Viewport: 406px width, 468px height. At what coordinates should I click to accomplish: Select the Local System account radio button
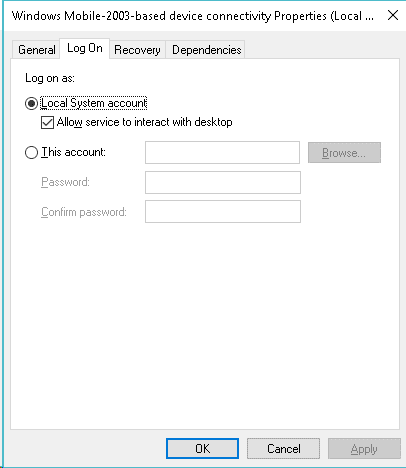click(32, 103)
